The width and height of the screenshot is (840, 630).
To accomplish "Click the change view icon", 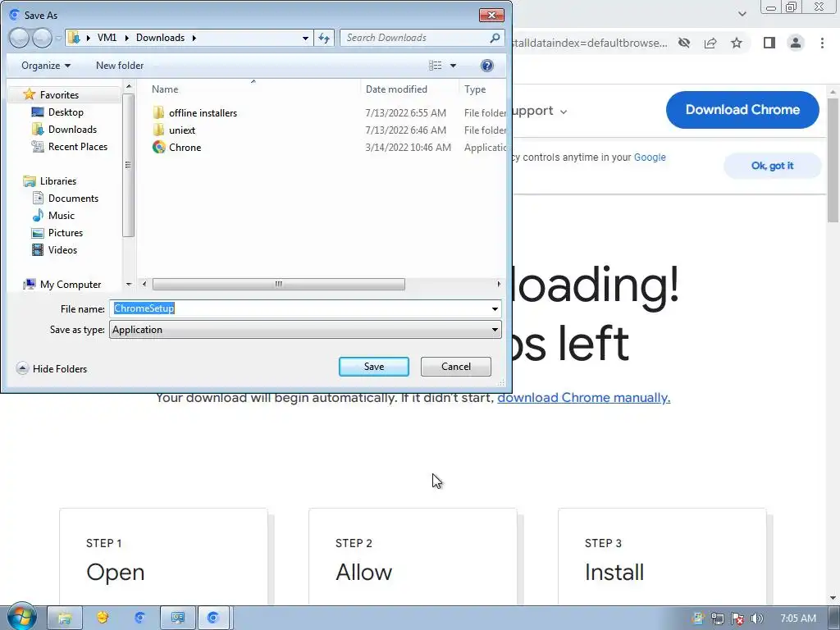I will 435,66.
